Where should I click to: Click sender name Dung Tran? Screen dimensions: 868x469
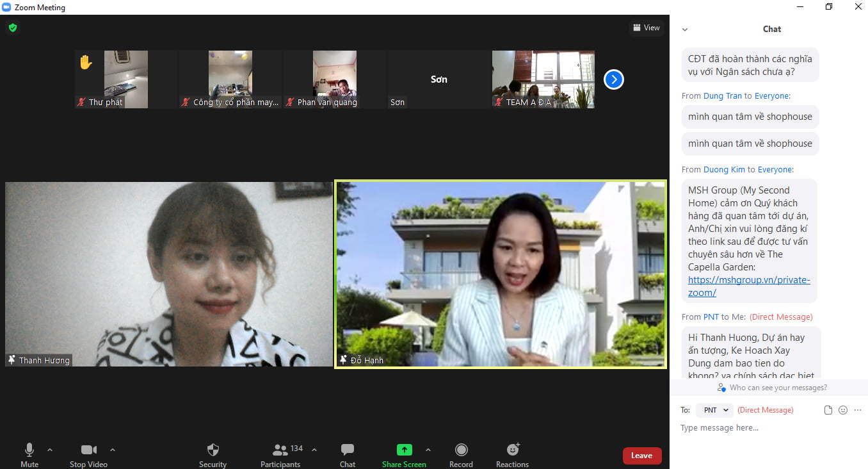(x=723, y=96)
